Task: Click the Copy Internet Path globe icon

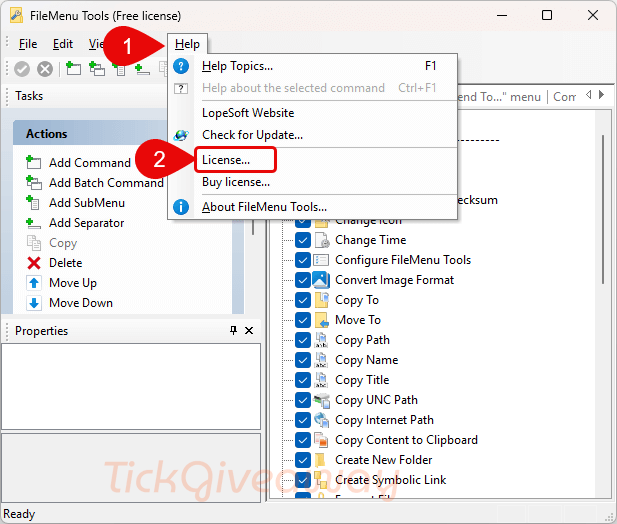Action: point(321,420)
